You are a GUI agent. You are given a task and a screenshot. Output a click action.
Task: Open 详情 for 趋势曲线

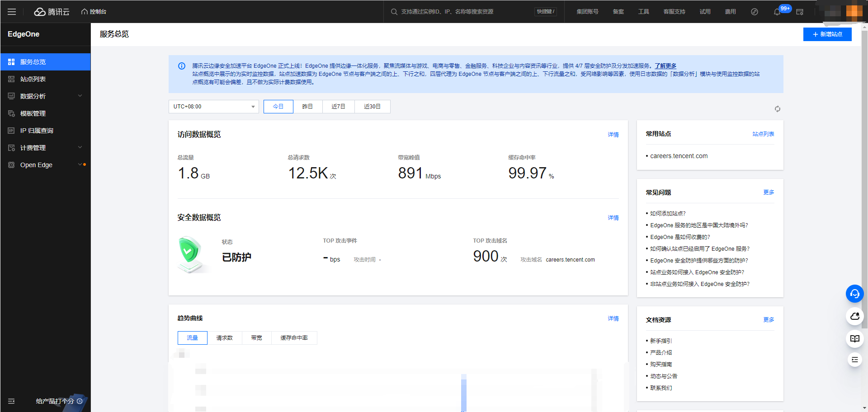pyautogui.click(x=613, y=318)
